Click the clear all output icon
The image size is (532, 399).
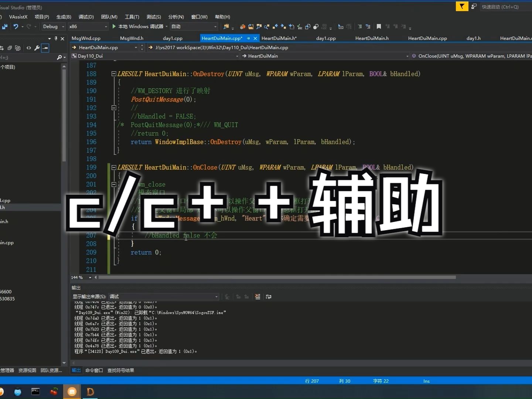click(258, 297)
